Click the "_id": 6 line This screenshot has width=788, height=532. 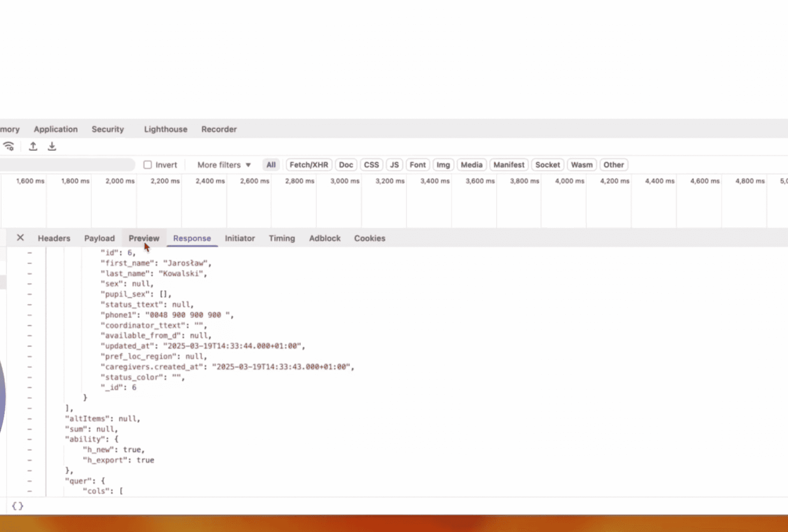[118, 388]
